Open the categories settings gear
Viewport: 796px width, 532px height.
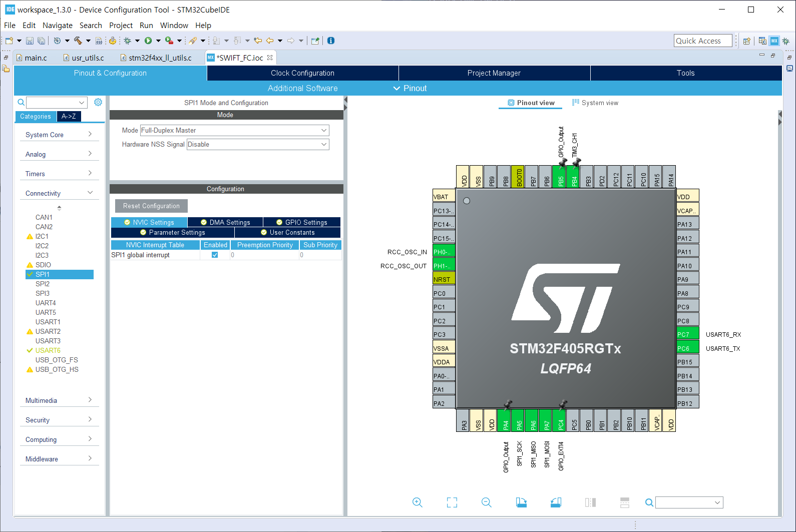tap(98, 102)
